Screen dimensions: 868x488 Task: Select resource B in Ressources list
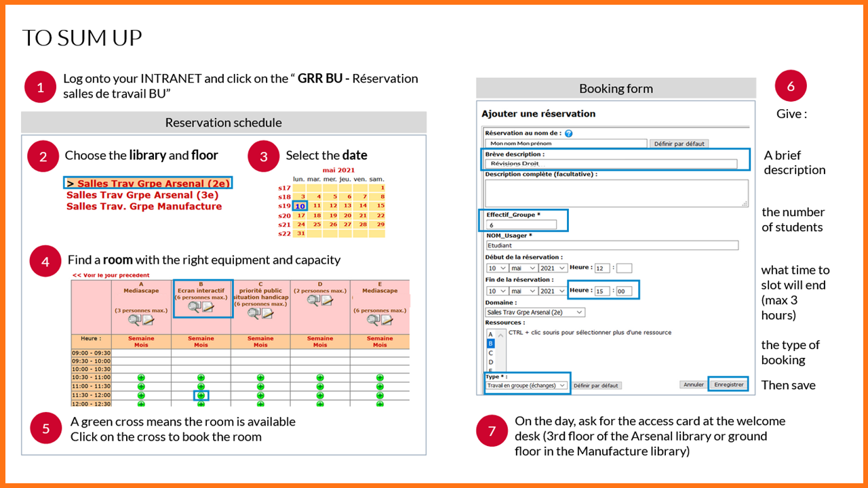tap(491, 344)
